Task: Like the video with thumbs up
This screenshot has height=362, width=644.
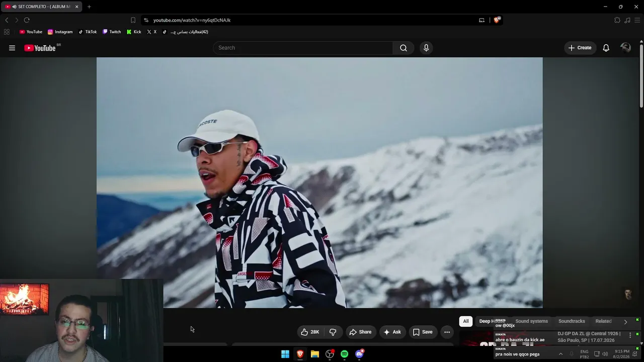Action: point(310,332)
